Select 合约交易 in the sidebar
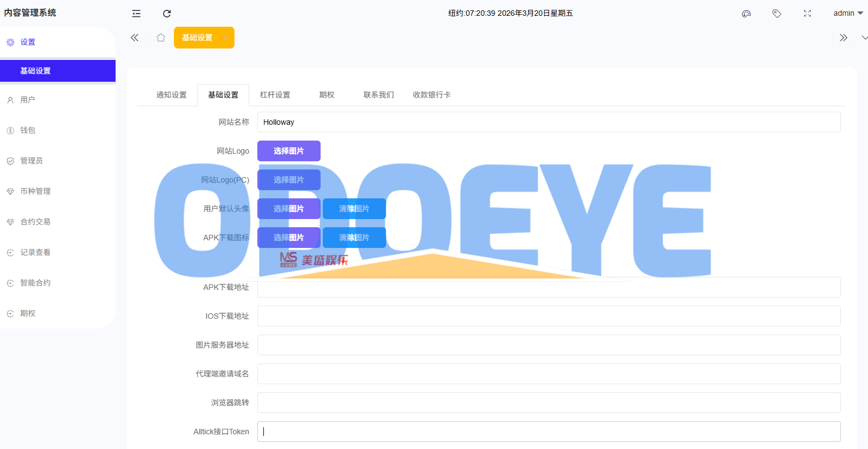The image size is (868, 449). [x=35, y=222]
